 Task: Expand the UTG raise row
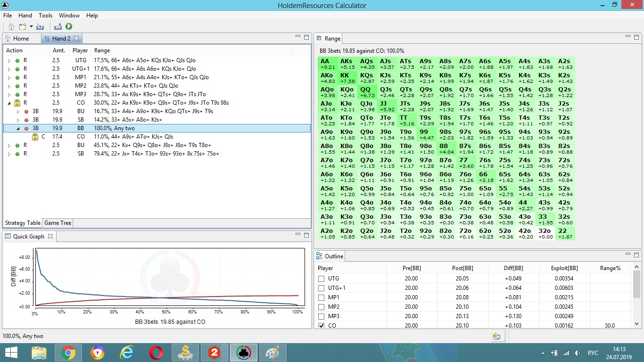click(x=9, y=60)
